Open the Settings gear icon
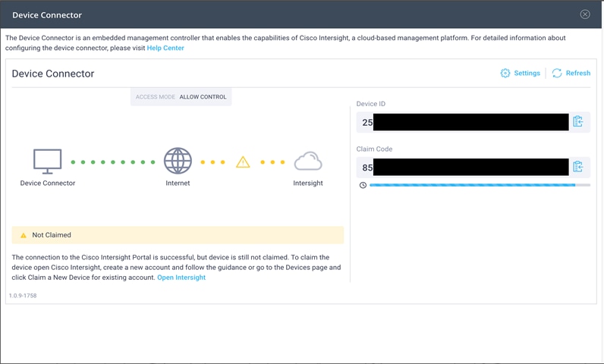604x364 pixels. point(505,73)
